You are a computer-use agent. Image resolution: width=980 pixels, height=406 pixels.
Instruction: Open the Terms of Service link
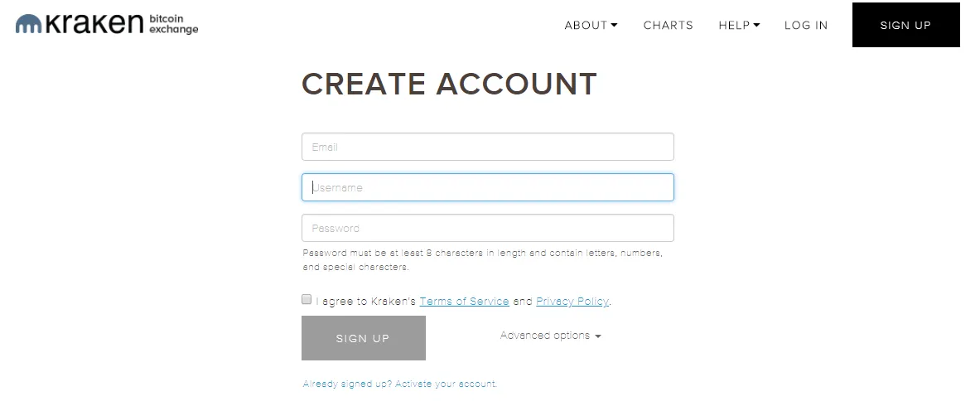[x=464, y=302]
